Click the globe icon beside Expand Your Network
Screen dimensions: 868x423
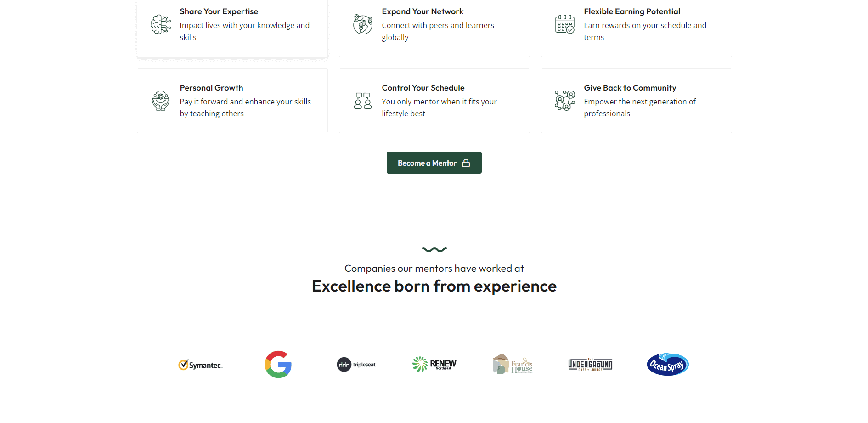tap(363, 24)
